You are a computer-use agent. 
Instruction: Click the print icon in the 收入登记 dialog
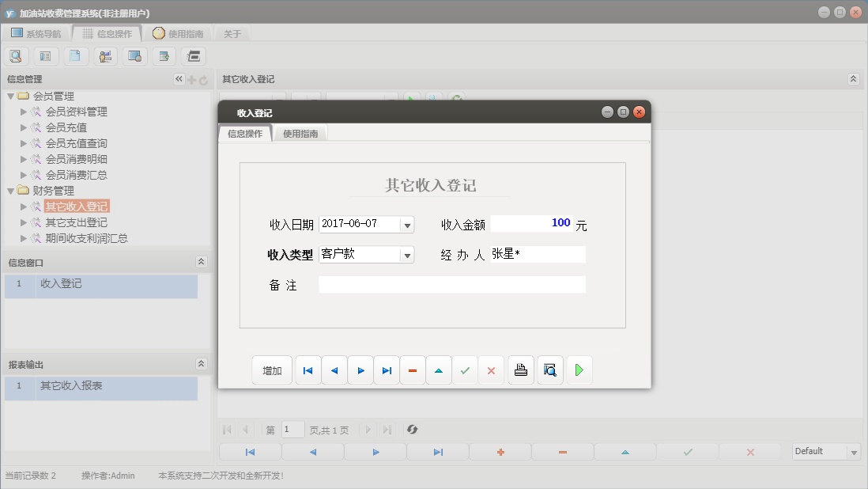click(x=520, y=370)
